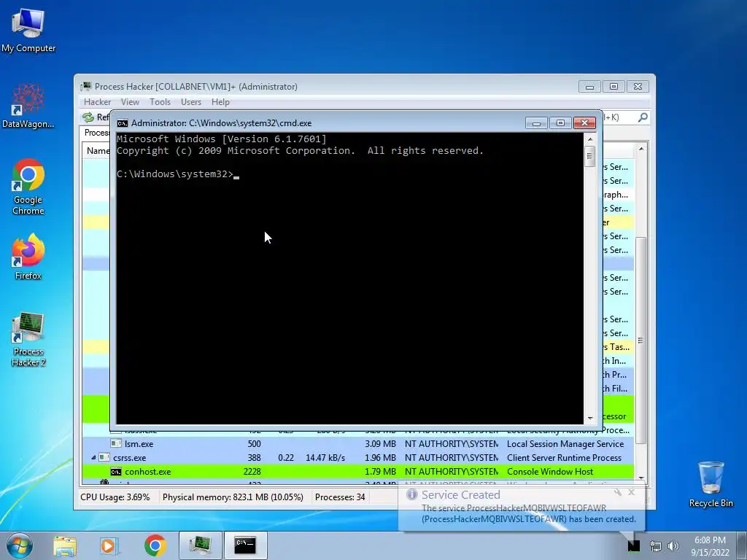
Task: Close the Service Created notification
Action: pyautogui.click(x=631, y=492)
